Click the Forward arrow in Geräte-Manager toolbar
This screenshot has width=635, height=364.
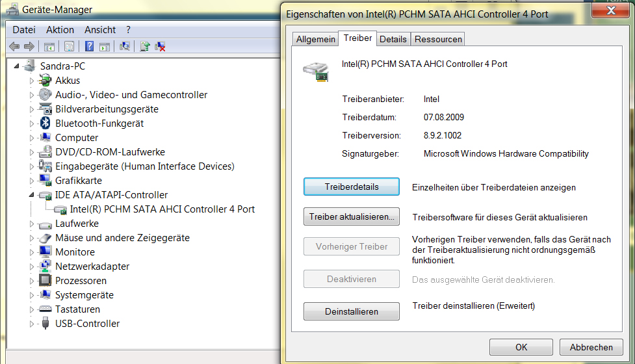point(29,47)
